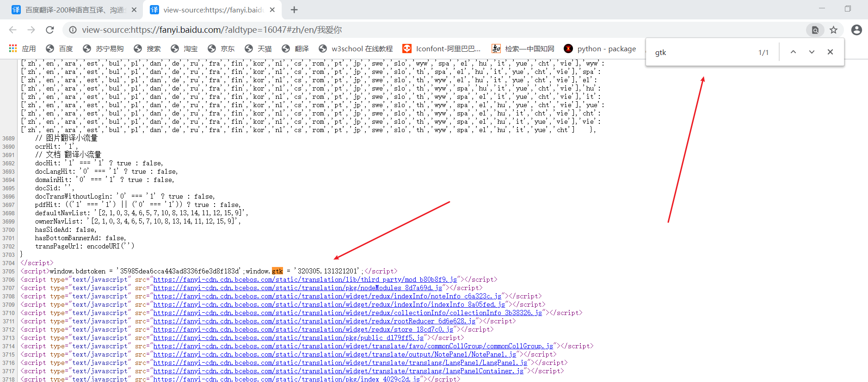Open the index_4029c2d.js link
This screenshot has height=382, width=868.
click(x=287, y=379)
